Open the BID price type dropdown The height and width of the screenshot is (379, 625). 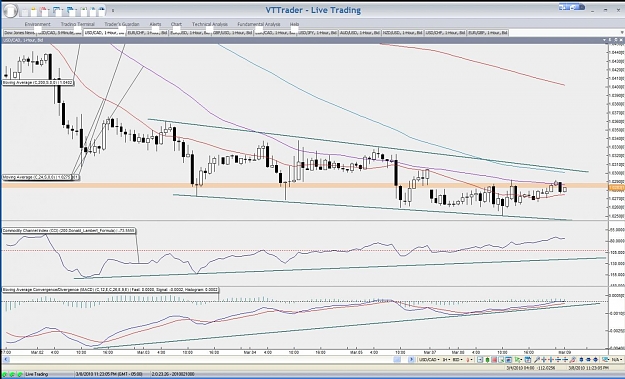[x=458, y=360]
